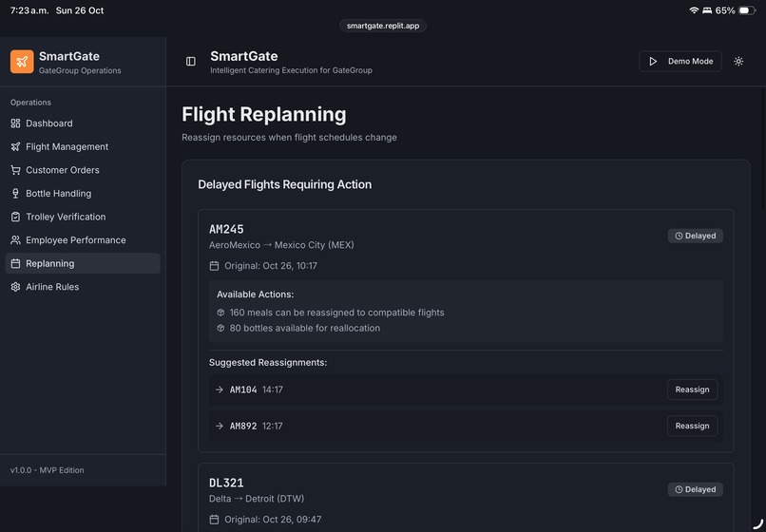Click the Replanning calendar icon in sidebar
766x532 pixels.
(x=15, y=263)
